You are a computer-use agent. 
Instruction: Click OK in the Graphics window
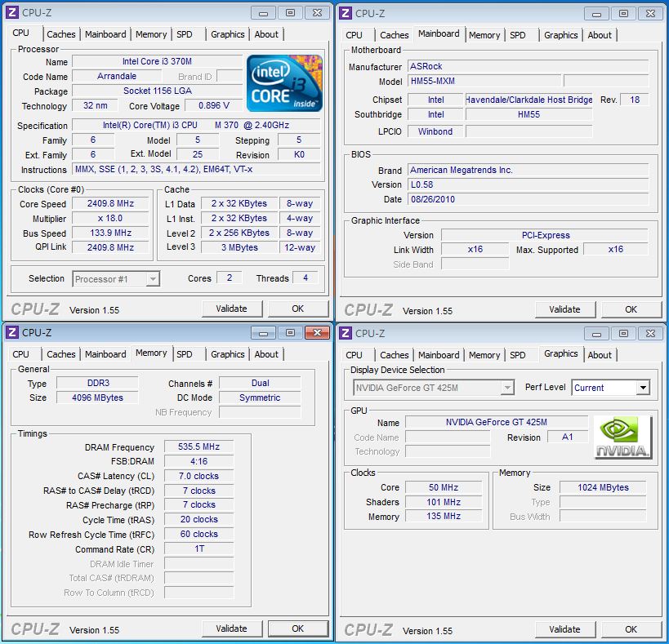(631, 630)
